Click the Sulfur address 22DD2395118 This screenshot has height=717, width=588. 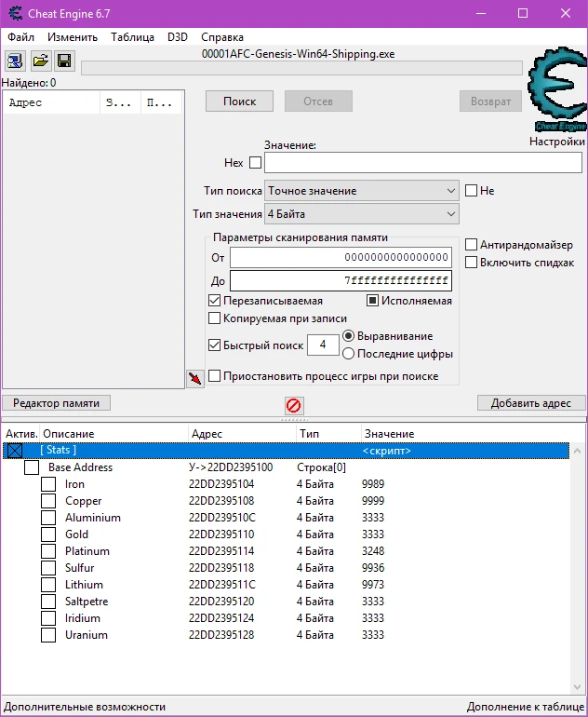click(221, 568)
